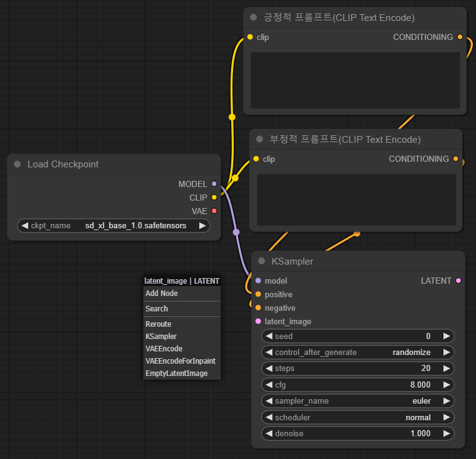Click the denoise value field showing 1.000
This screenshot has height=459, width=476.
[x=357, y=434]
